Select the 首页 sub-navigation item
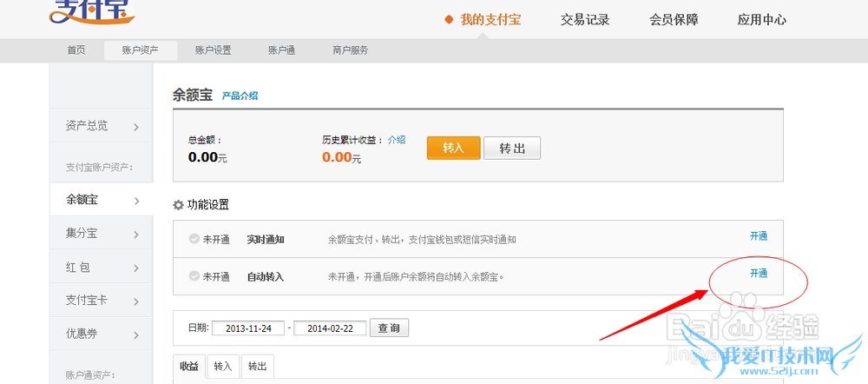Image resolution: width=868 pixels, height=384 pixels. pos(76,50)
